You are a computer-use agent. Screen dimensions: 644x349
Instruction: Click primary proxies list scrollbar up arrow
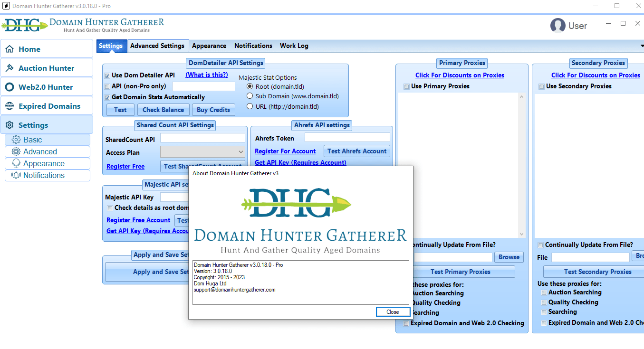pos(521,96)
